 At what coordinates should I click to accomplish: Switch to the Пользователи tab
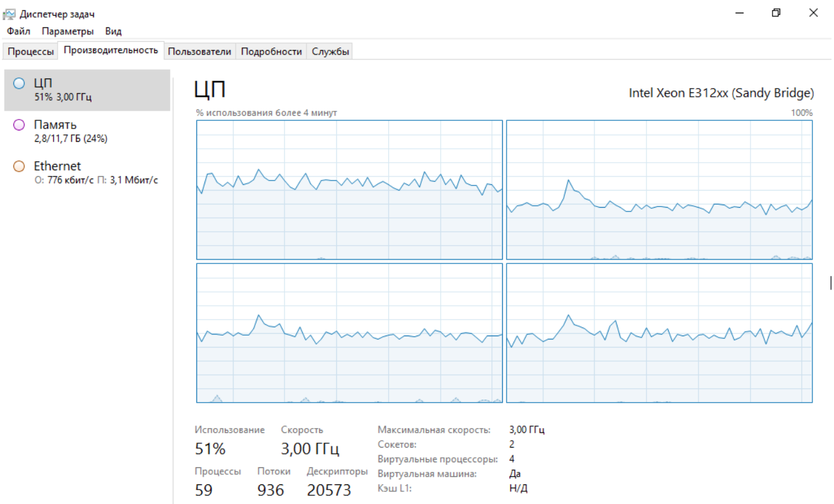(x=199, y=51)
